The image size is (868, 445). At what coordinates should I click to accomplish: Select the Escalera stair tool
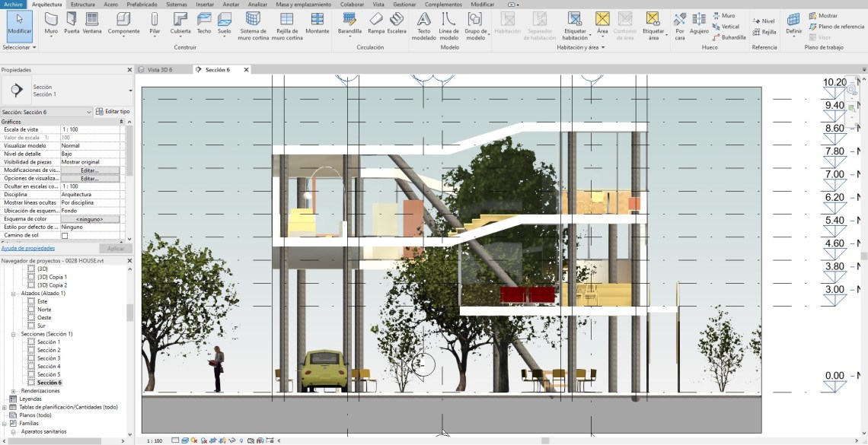pyautogui.click(x=396, y=23)
